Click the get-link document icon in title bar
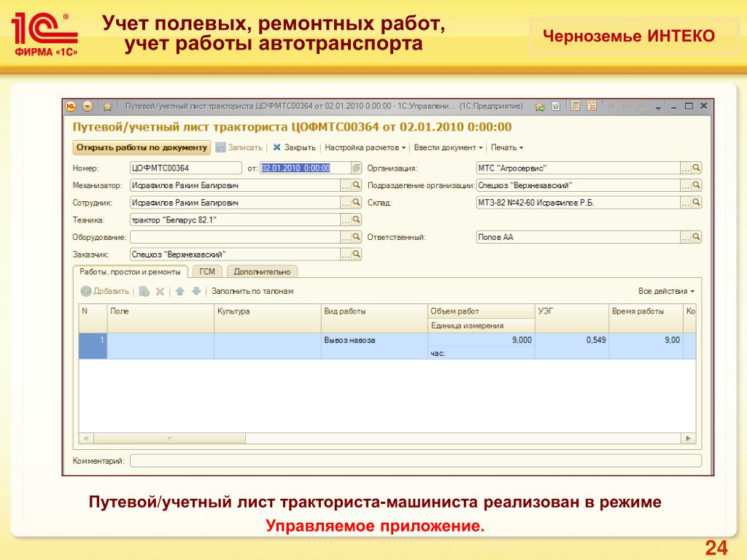This screenshot has height=560, width=747. 555,106
